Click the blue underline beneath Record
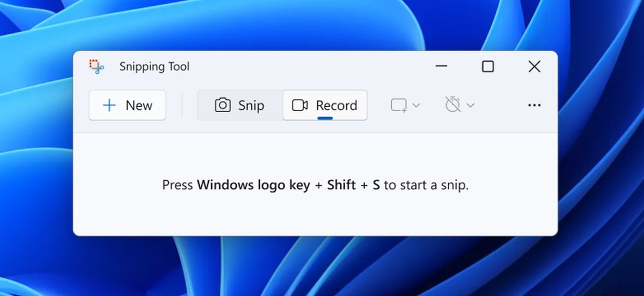The image size is (644, 296). click(x=325, y=118)
